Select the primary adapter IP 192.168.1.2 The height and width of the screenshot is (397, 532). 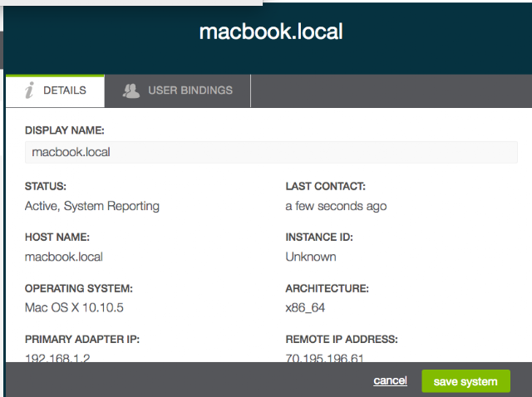click(x=57, y=358)
